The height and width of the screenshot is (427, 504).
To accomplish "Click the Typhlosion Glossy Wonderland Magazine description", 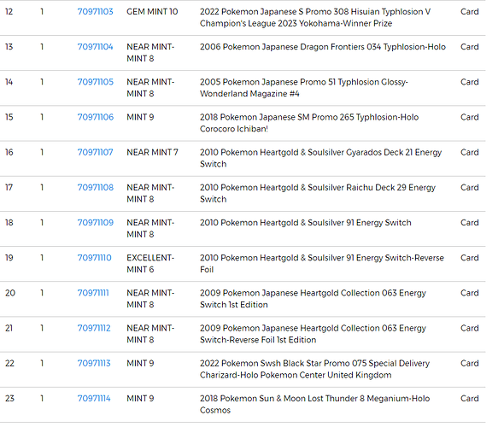I will click(x=304, y=88).
